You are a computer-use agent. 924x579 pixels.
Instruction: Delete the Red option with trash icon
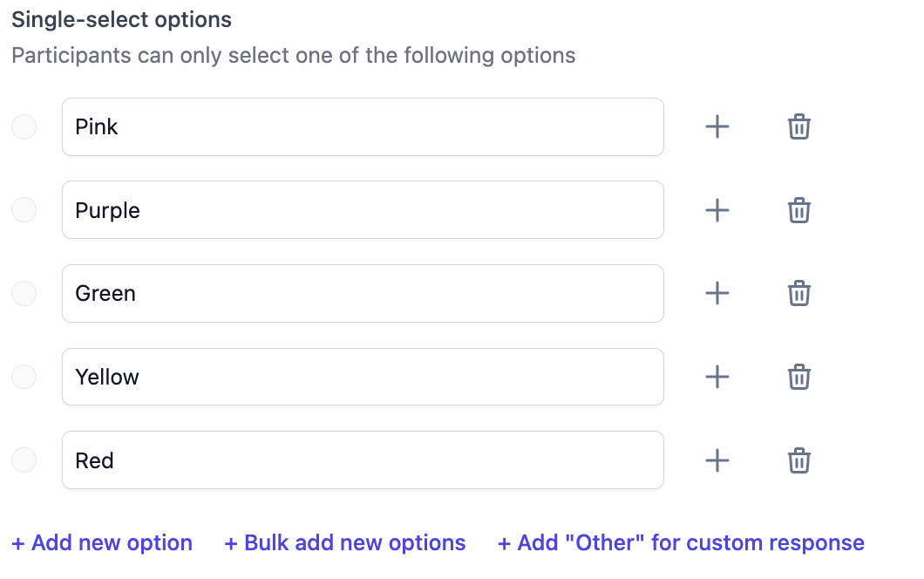tap(798, 460)
